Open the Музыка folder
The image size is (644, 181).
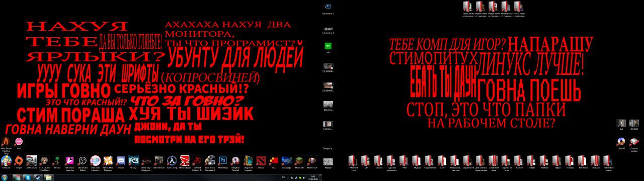(x=417, y=162)
